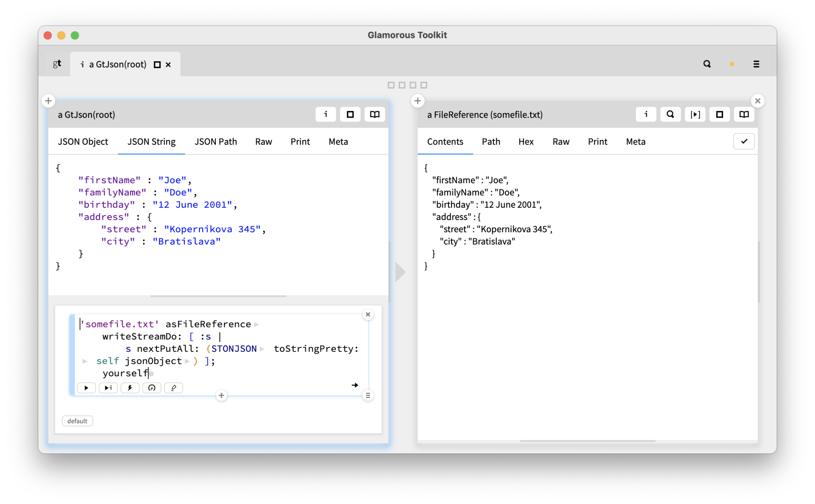815x504 pixels.
Task: Open the book documentation icon for GtJson
Action: click(x=375, y=114)
